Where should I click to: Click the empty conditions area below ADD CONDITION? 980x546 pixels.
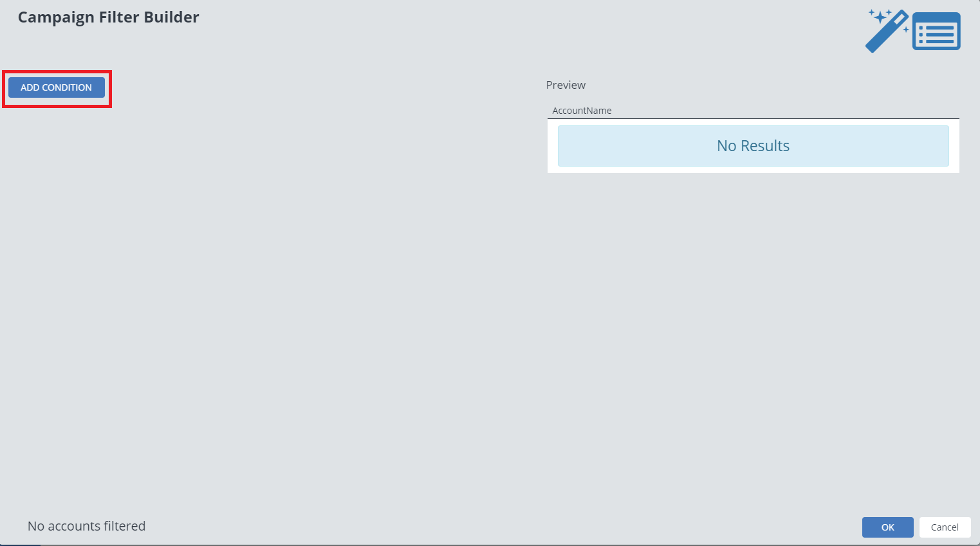257,289
